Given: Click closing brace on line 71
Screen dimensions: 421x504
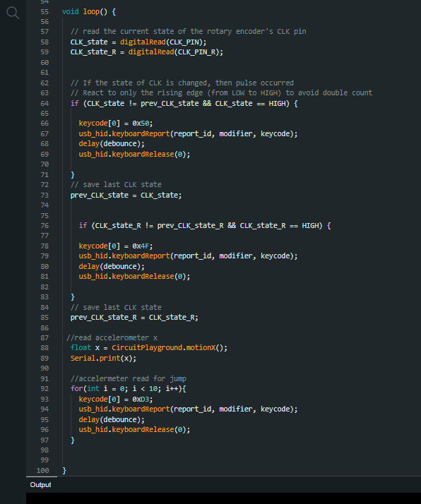Looking at the screenshot, I should (73, 175).
